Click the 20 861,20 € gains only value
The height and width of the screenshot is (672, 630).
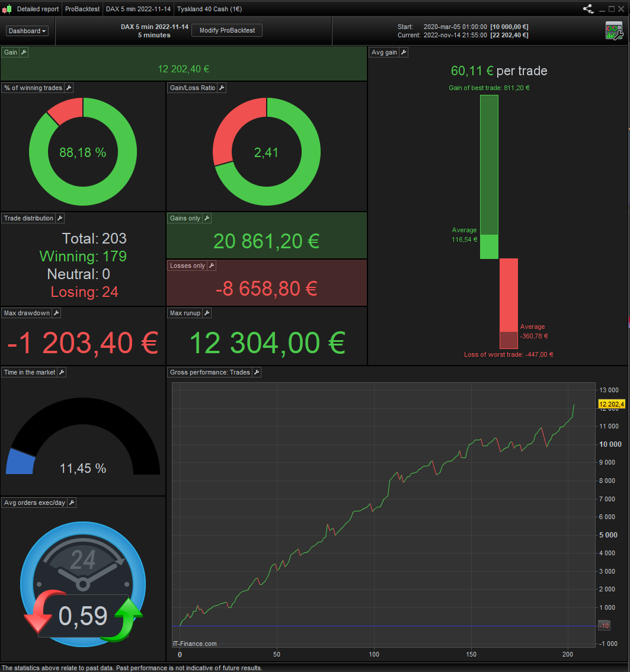coord(266,241)
